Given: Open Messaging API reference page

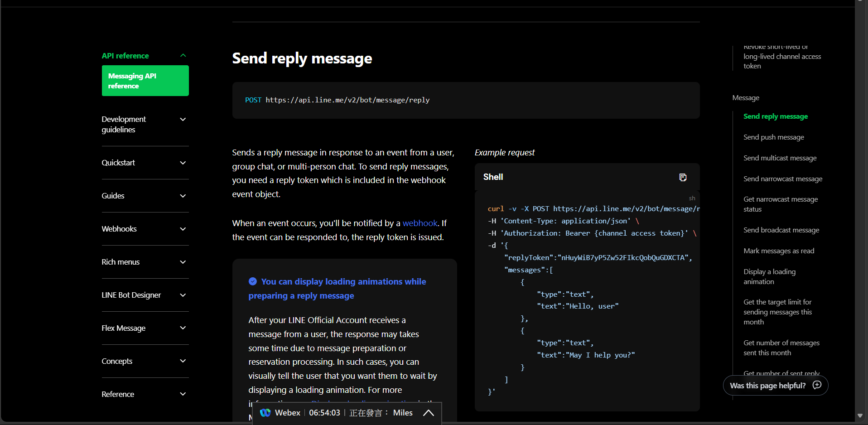Looking at the screenshot, I should pyautogui.click(x=145, y=81).
